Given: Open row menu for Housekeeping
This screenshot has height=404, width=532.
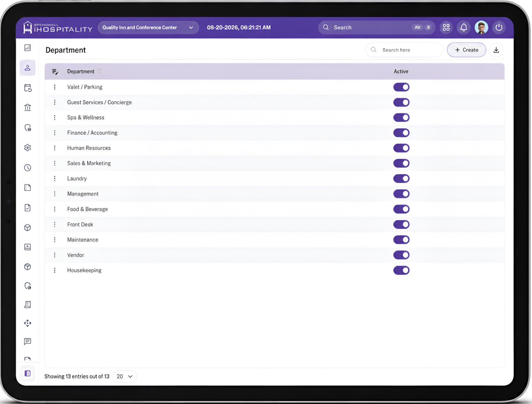Looking at the screenshot, I should [55, 270].
